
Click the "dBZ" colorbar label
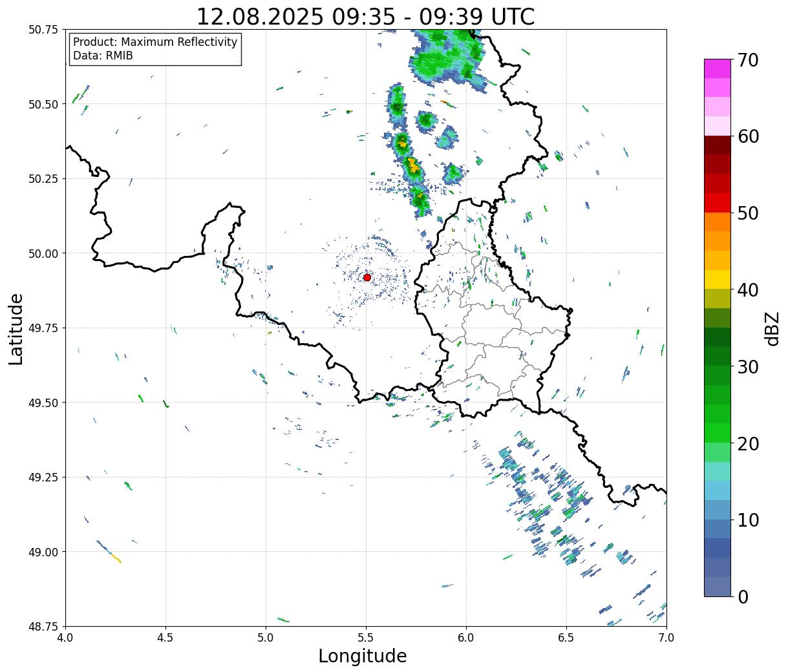pyautogui.click(x=772, y=329)
